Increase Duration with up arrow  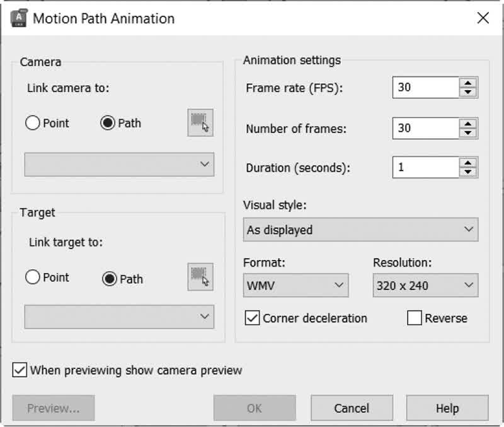(x=468, y=163)
